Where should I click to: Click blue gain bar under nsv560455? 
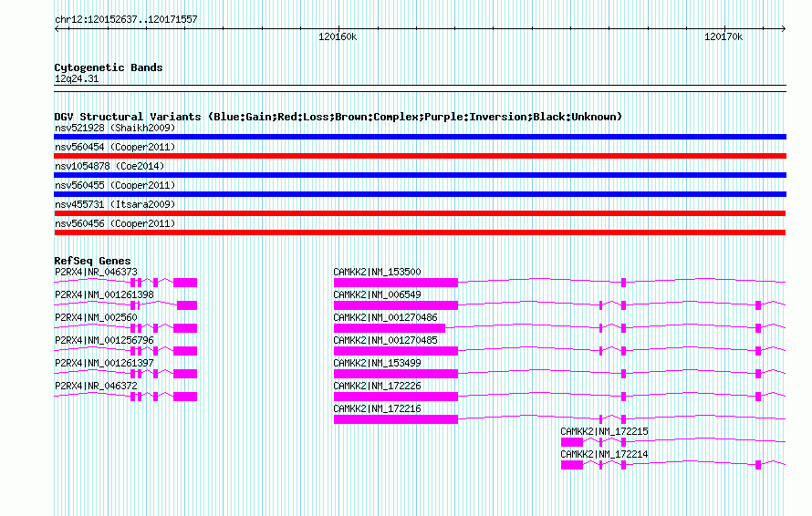click(420, 194)
